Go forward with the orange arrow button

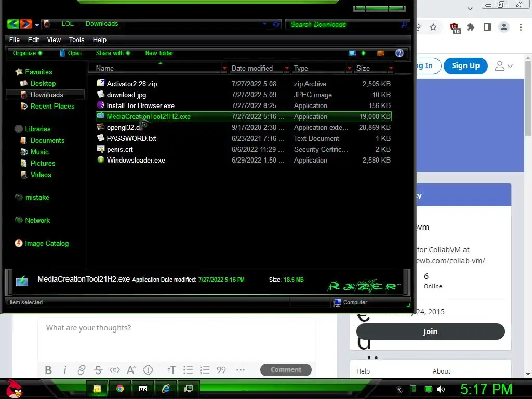pos(26,24)
